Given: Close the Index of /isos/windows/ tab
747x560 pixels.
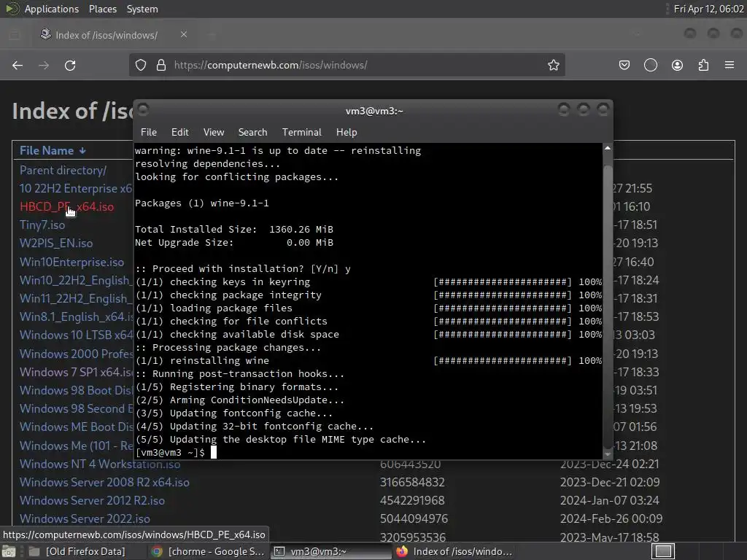Looking at the screenshot, I should pyautogui.click(x=183, y=34).
